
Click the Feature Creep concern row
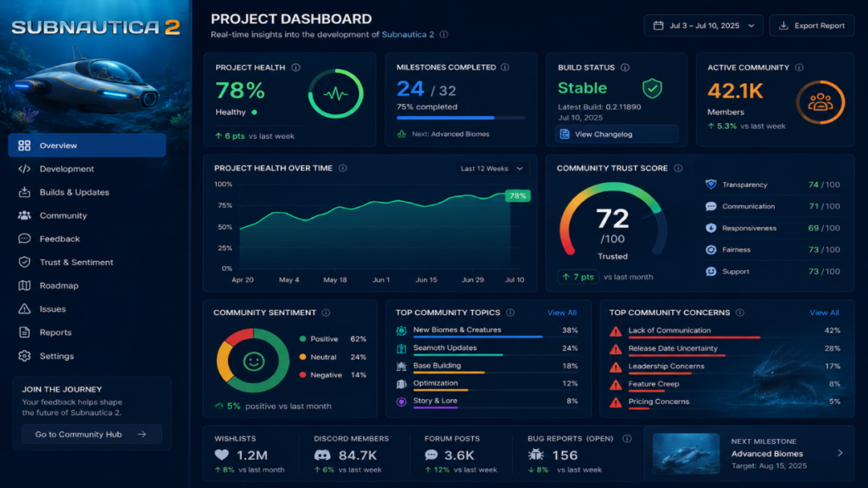[725, 385]
